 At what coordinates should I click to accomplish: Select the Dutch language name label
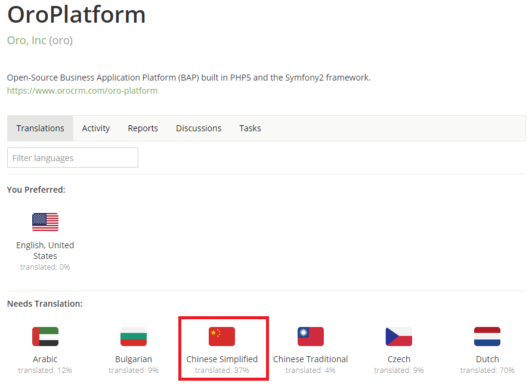[x=487, y=359]
